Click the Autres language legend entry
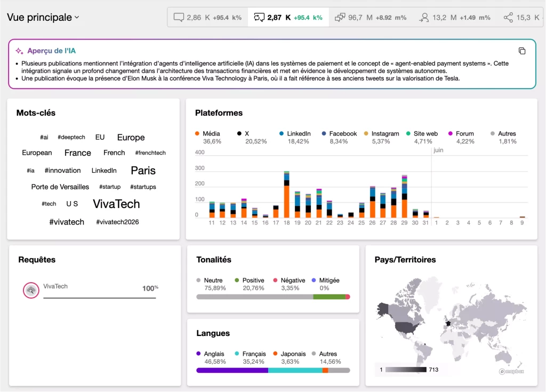The height and width of the screenshot is (392, 546). 326,357
